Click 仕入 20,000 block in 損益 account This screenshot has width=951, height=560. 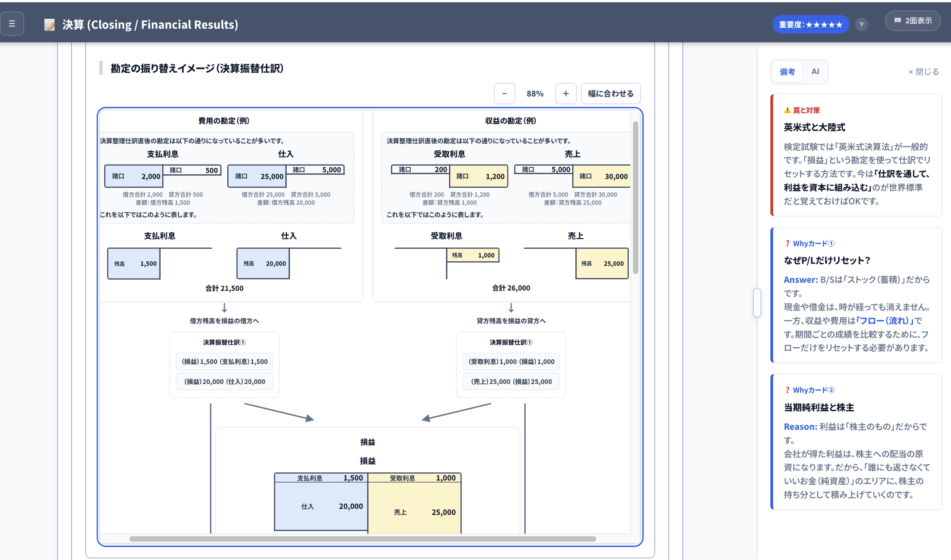pyautogui.click(x=321, y=506)
